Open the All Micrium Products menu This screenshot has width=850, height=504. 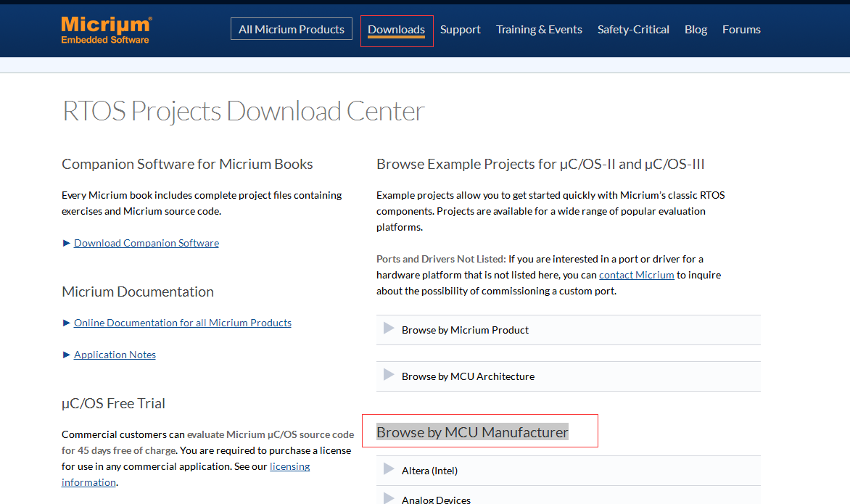tap(291, 29)
